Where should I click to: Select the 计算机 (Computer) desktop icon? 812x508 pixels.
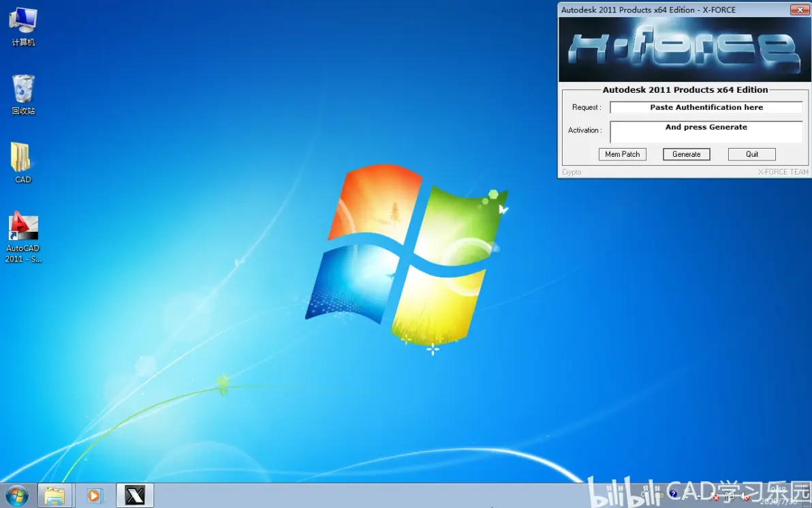pos(23,26)
